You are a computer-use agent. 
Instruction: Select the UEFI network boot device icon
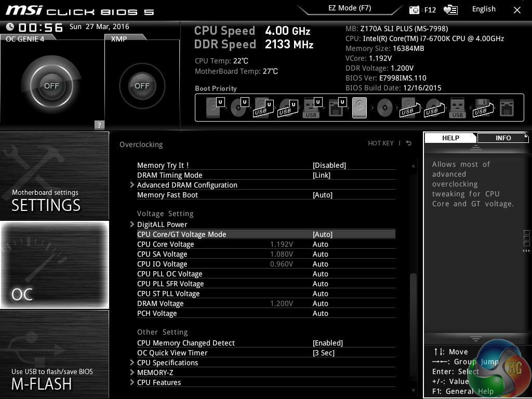(x=337, y=108)
